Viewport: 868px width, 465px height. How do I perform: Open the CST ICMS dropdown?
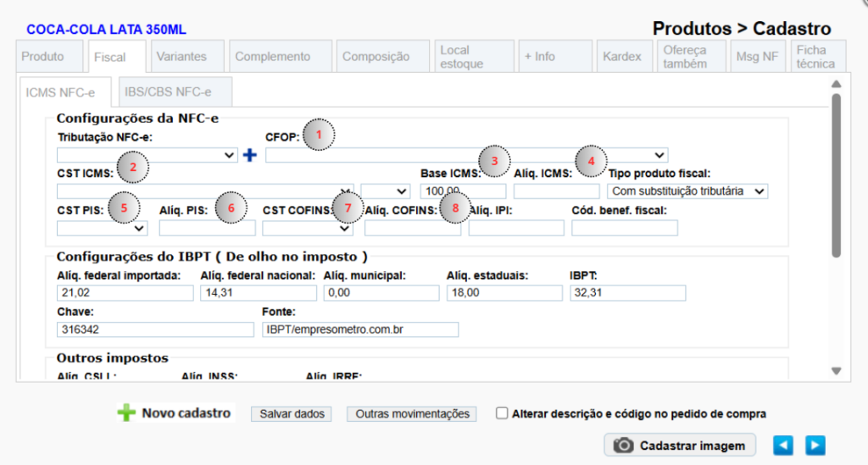205,191
